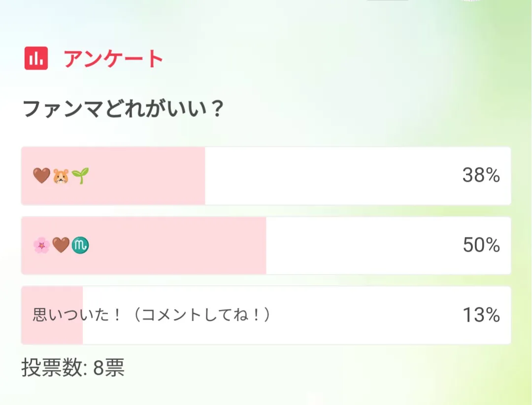The image size is (532, 405).
Task: Click the question text ファンマどれがいい？
Action: click(x=123, y=108)
